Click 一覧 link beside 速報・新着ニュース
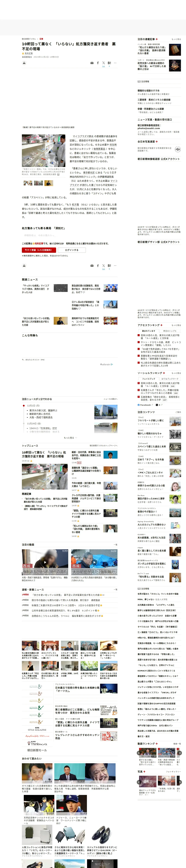186x868 pixels. (115, 590)
